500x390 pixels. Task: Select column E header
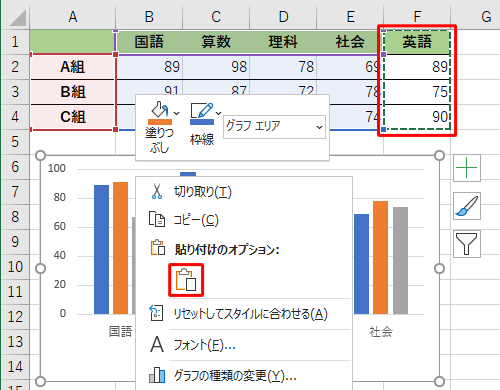click(x=350, y=17)
